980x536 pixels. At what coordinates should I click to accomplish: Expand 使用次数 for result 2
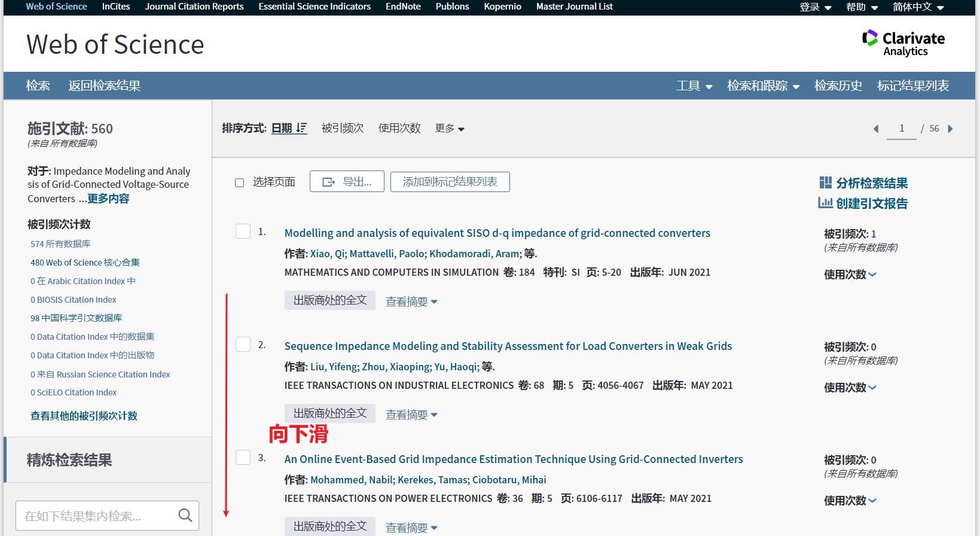[x=850, y=388]
